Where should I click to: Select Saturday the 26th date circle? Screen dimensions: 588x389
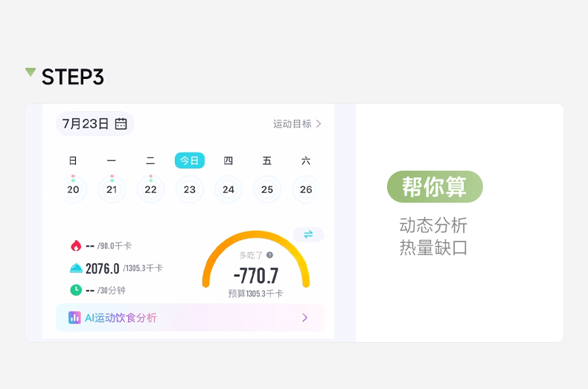coord(306,189)
